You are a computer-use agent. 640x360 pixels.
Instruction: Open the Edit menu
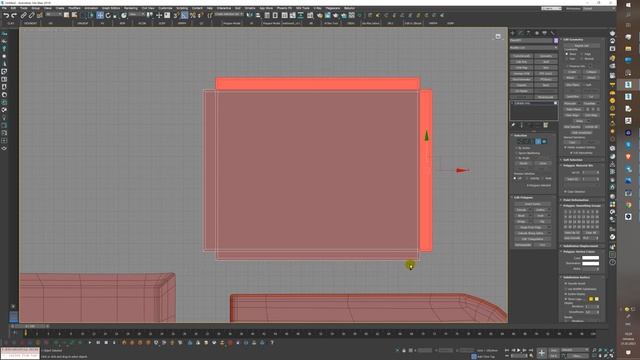13,8
